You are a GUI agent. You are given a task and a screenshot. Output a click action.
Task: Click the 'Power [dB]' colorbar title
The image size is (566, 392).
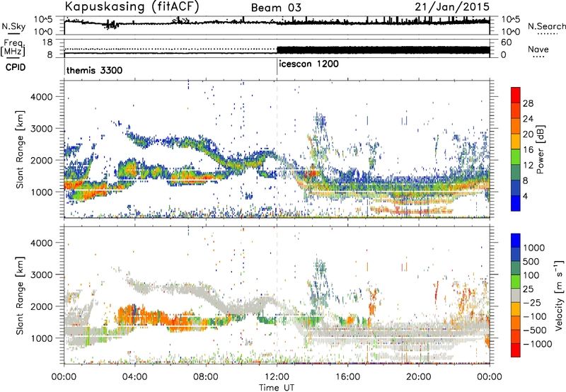pos(541,149)
